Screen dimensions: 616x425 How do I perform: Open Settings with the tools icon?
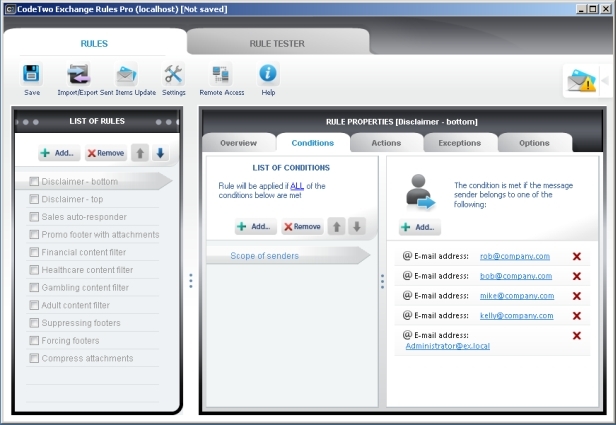(x=173, y=75)
